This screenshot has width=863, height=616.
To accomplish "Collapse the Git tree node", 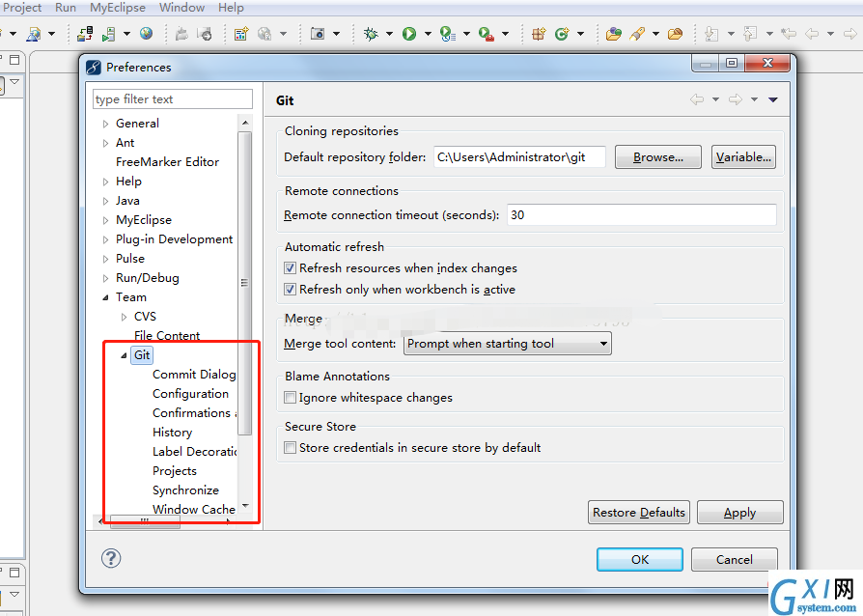I will tap(124, 355).
